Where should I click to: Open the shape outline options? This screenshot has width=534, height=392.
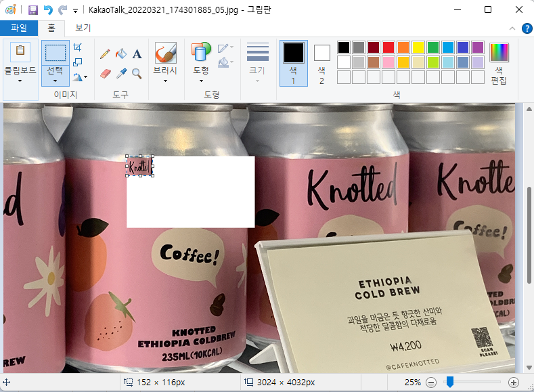pos(225,48)
